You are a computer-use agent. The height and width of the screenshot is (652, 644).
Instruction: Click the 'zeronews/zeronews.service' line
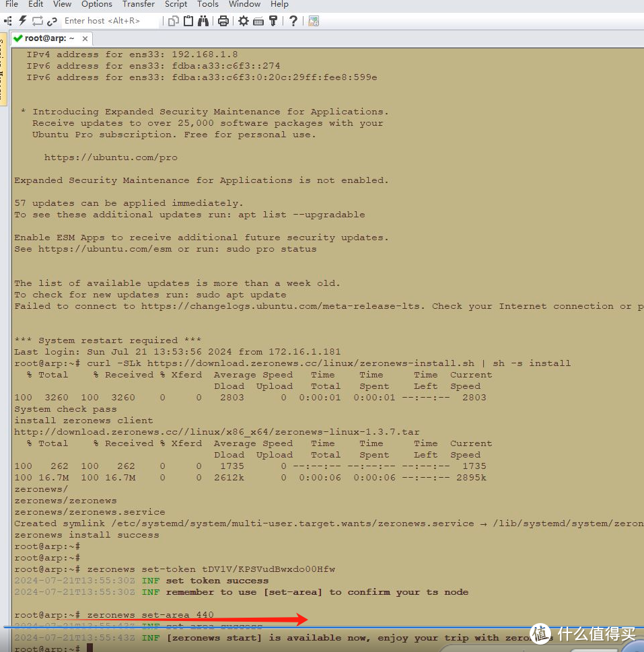pos(90,512)
